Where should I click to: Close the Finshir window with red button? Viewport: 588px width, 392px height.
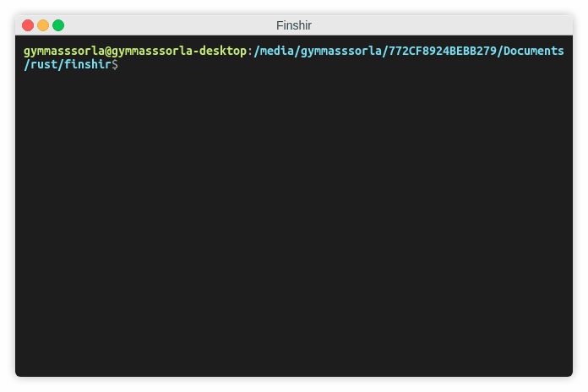(x=28, y=25)
